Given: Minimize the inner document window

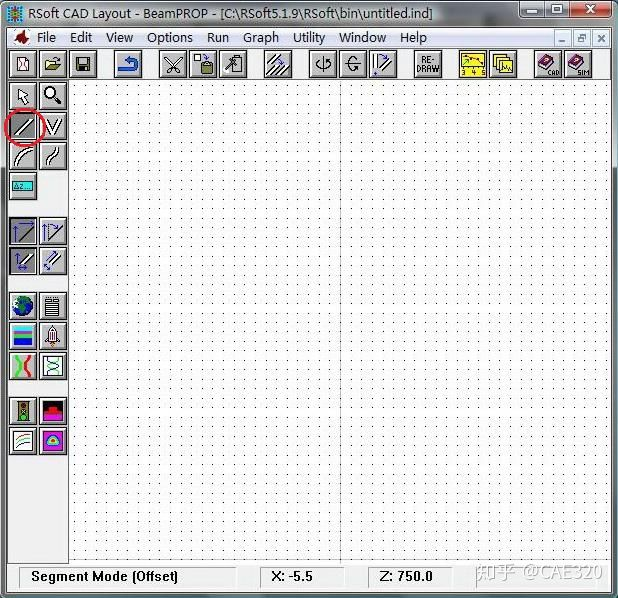Looking at the screenshot, I should 562,39.
